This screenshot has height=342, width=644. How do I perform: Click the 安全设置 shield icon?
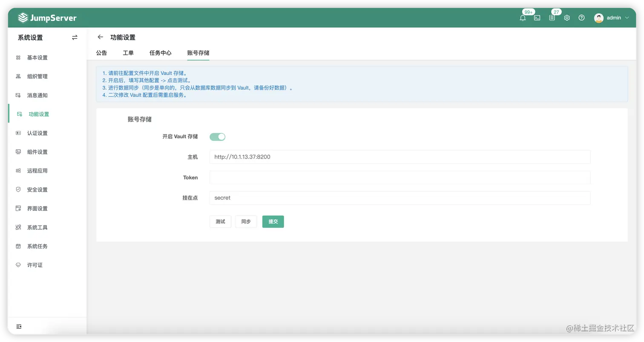point(18,190)
